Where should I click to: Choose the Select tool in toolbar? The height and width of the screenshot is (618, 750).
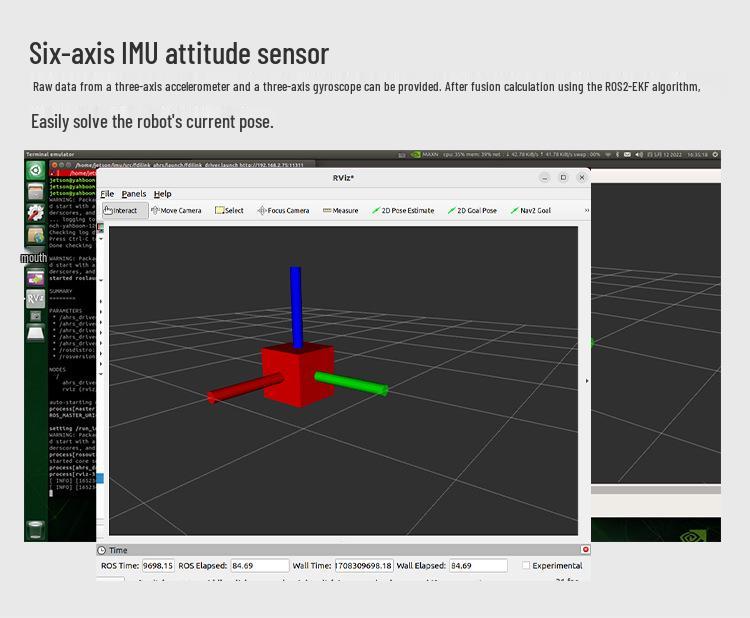229,210
